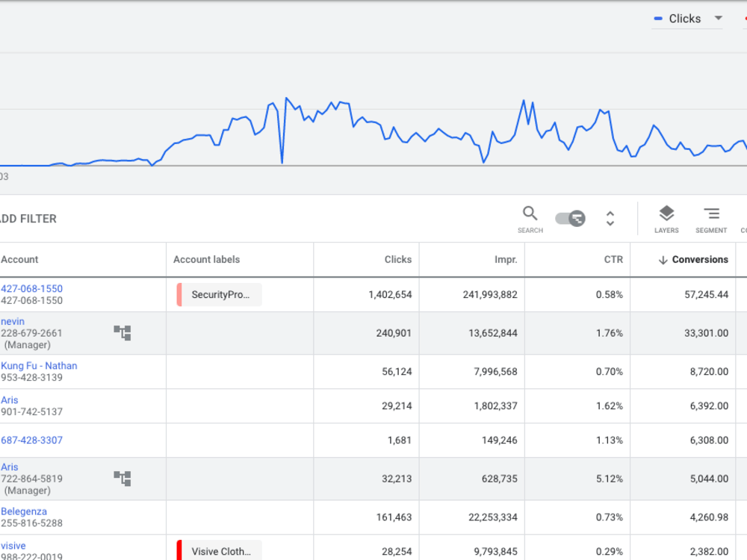
Task: Open Aris account 901-742-5137 link
Action: (x=10, y=400)
